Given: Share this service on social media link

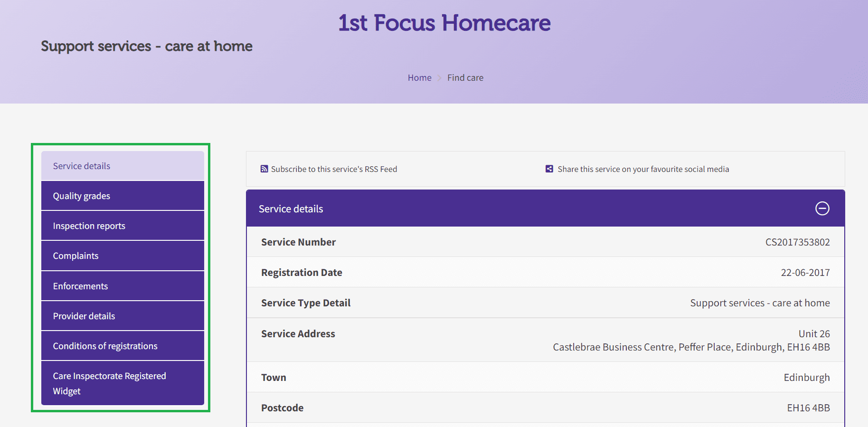Looking at the screenshot, I should click(x=643, y=169).
